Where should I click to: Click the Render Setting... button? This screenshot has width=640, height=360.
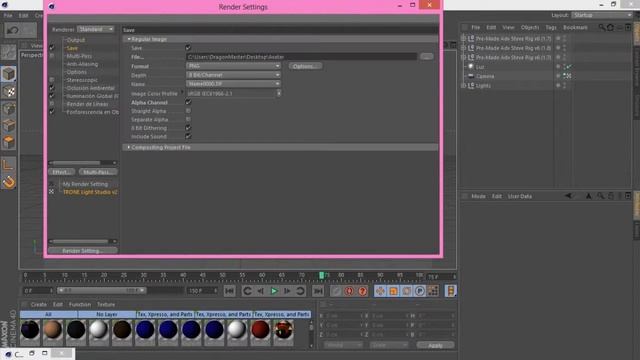(83, 251)
